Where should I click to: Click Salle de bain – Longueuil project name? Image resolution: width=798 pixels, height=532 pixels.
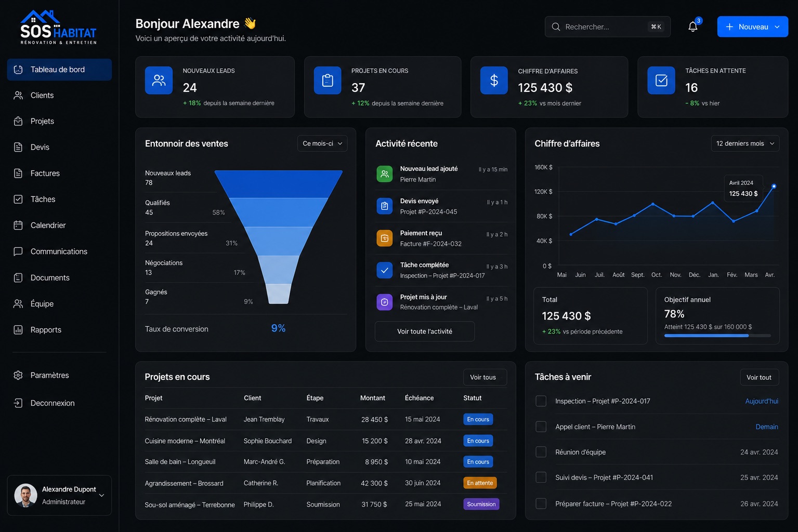point(180,462)
